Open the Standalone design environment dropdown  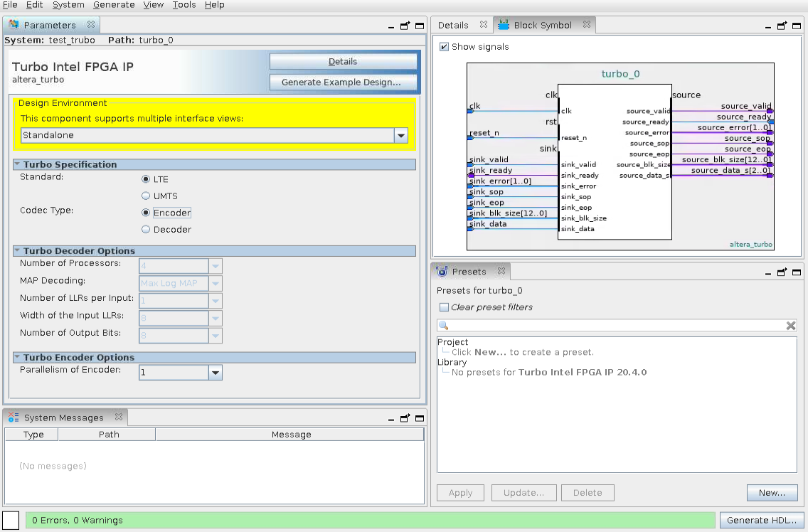(x=401, y=136)
